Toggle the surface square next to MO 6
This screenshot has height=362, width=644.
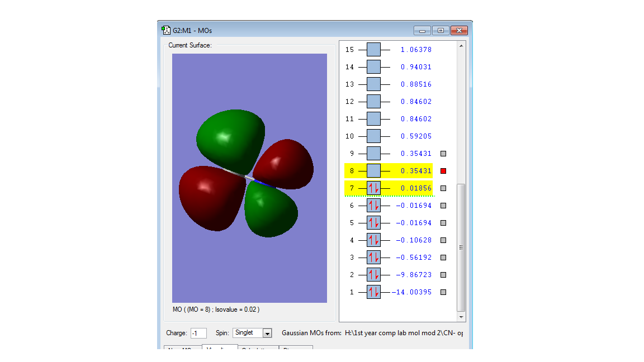point(443,206)
